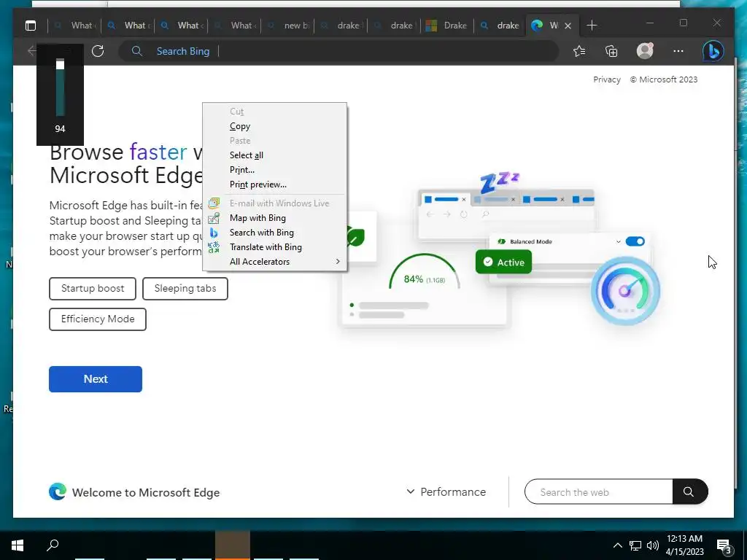
Task: Open the volume tray icon
Action: click(653, 545)
